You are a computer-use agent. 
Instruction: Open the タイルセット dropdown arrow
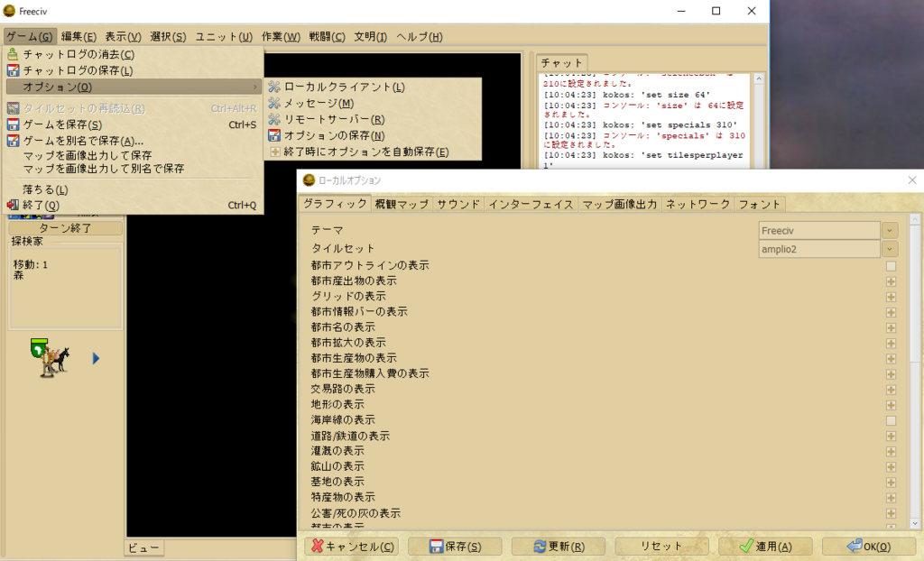point(890,249)
